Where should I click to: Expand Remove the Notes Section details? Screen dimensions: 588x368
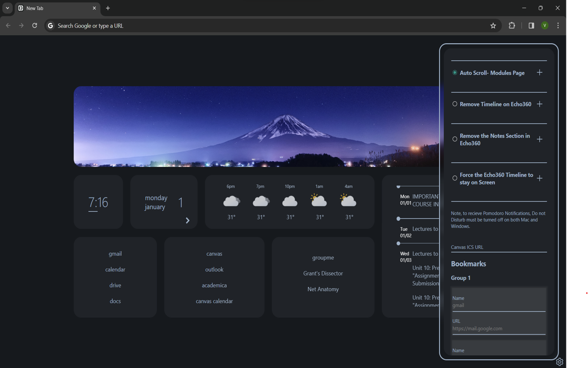[x=540, y=139]
